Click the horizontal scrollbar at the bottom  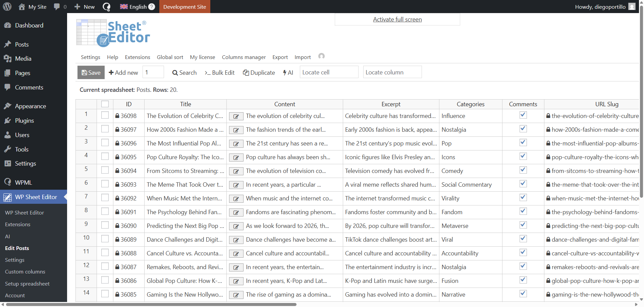coord(151,305)
